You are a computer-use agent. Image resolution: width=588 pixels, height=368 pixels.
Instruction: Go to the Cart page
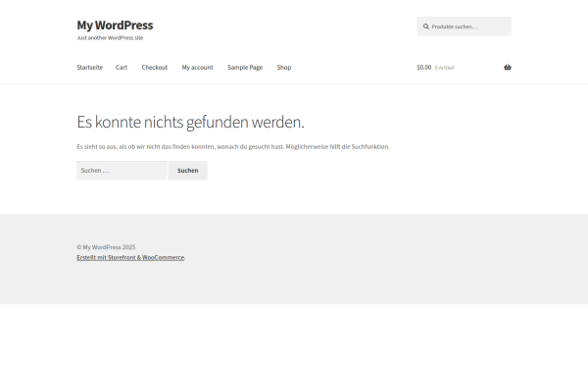point(122,67)
